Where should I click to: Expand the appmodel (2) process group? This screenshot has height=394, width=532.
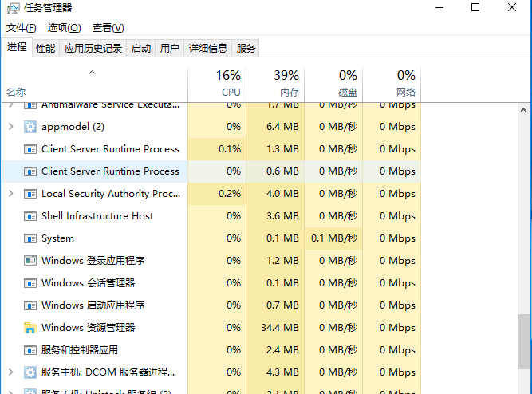pos(11,127)
